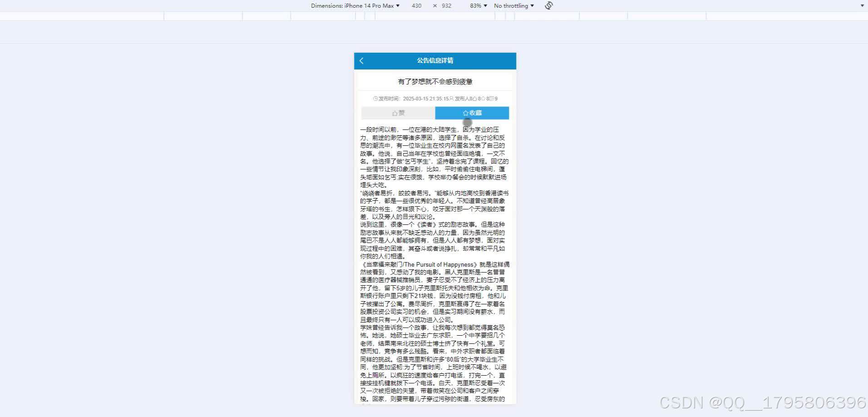Tap the star icon inside 收藏 button
The height and width of the screenshot is (417, 868).
[465, 113]
